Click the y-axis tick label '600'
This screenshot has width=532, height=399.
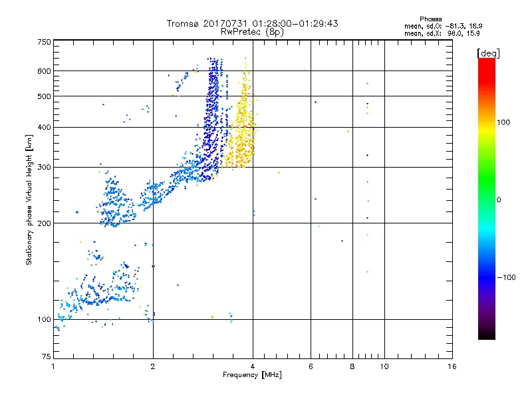click(44, 71)
